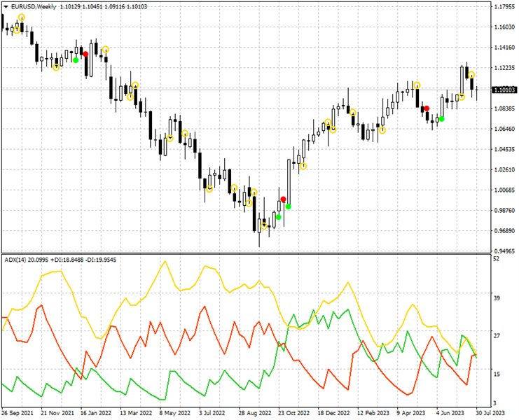Click the green signal dot near January 2022
Image resolution: width=519 pixels, height=420 pixels.
pos(76,60)
